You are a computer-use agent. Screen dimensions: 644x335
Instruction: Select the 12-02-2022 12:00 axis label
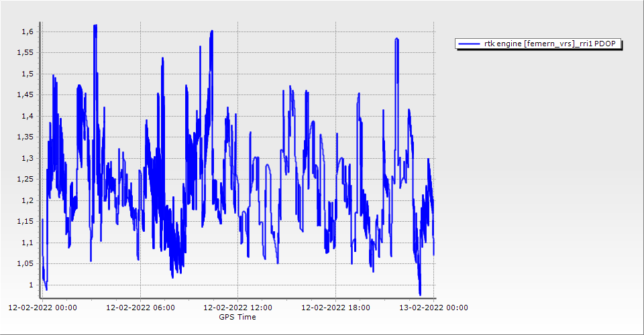237,308
